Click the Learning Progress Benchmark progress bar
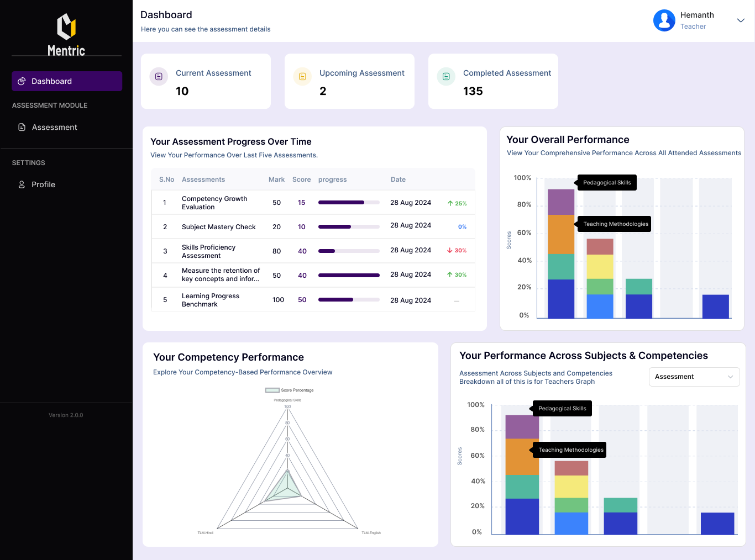 (x=348, y=300)
